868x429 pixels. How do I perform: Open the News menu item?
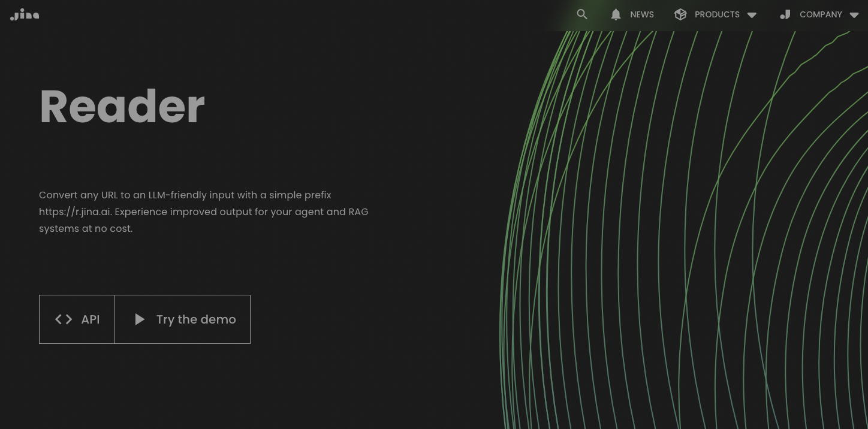642,14
